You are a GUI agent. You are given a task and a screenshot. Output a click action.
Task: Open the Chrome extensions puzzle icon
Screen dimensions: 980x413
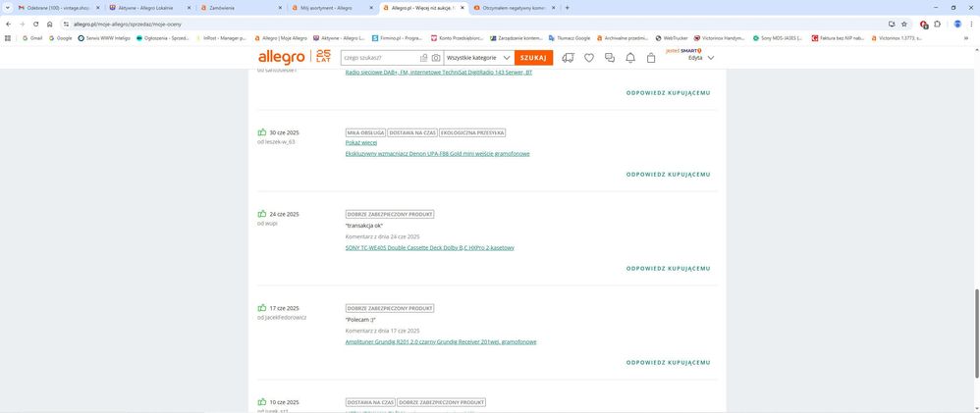[x=937, y=24]
